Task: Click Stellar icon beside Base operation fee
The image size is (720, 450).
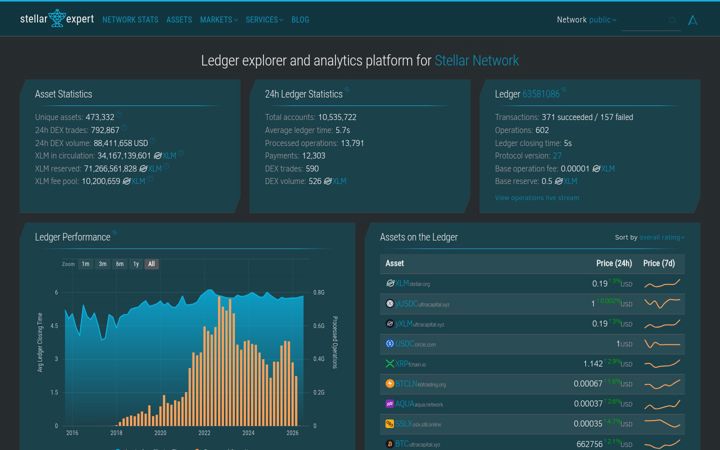Action: [596, 169]
